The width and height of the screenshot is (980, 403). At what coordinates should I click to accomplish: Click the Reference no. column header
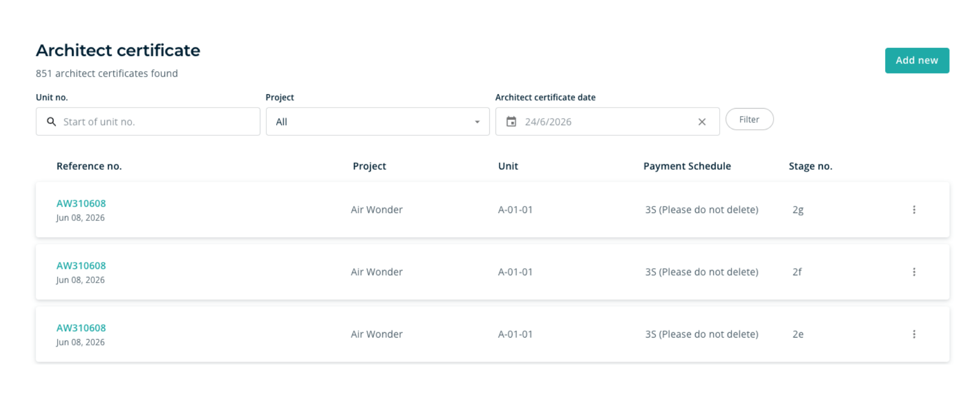coord(89,166)
